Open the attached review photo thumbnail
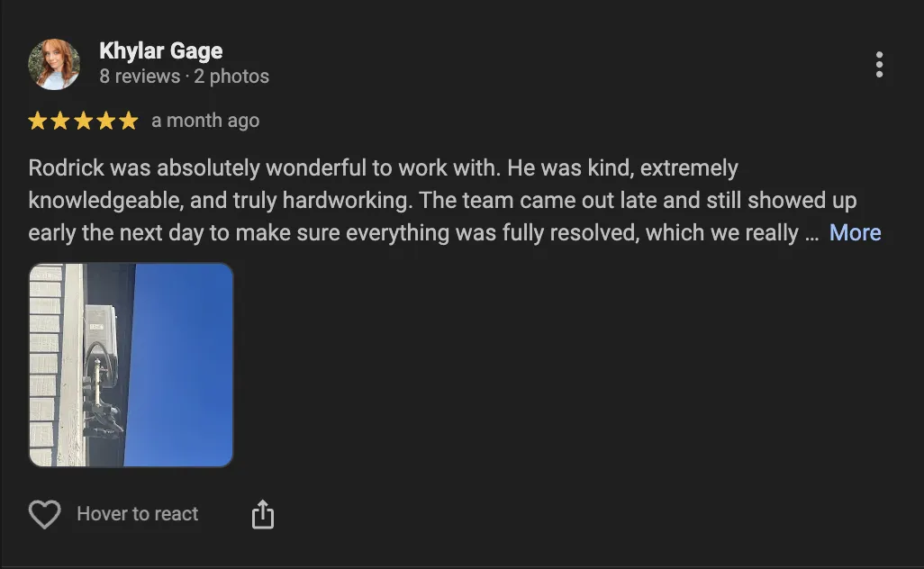The width and height of the screenshot is (924, 569). 131,365
